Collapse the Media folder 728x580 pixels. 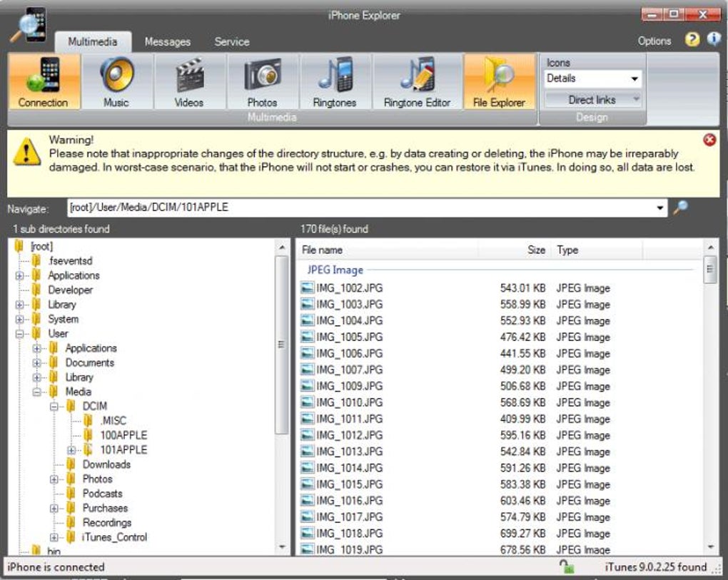point(36,392)
